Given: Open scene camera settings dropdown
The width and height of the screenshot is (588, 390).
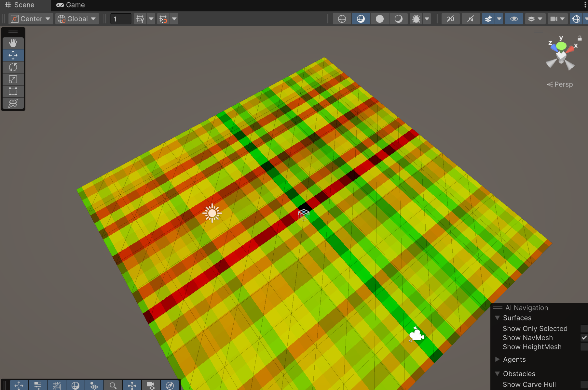Looking at the screenshot, I should coord(558,19).
